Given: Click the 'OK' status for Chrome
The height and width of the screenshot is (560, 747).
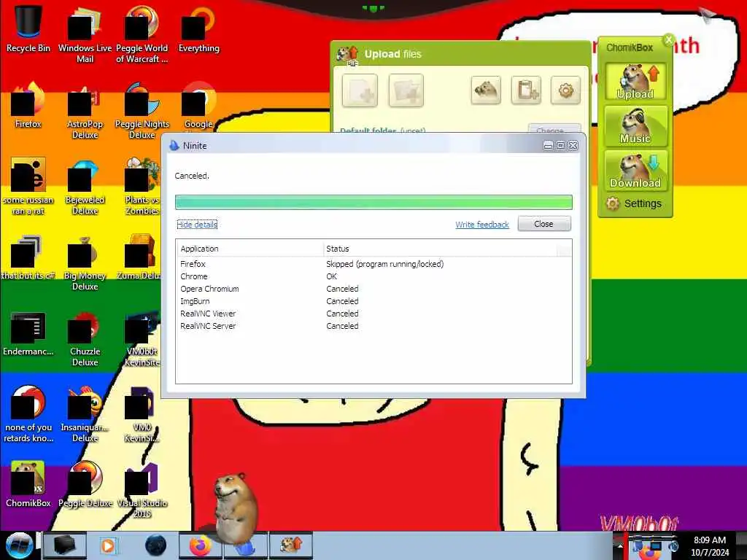Looking at the screenshot, I should (x=332, y=276).
